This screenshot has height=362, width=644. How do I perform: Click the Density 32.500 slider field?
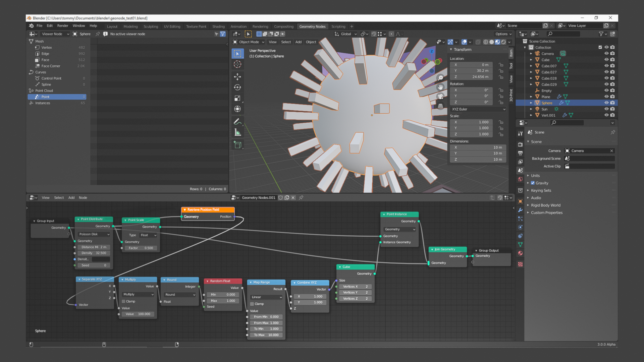click(94, 253)
